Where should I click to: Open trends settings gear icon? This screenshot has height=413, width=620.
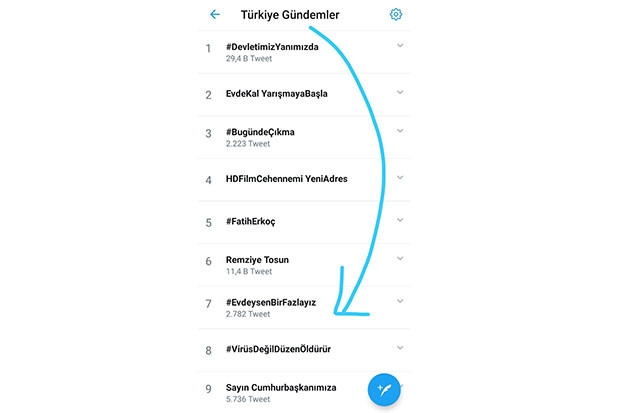tap(396, 15)
